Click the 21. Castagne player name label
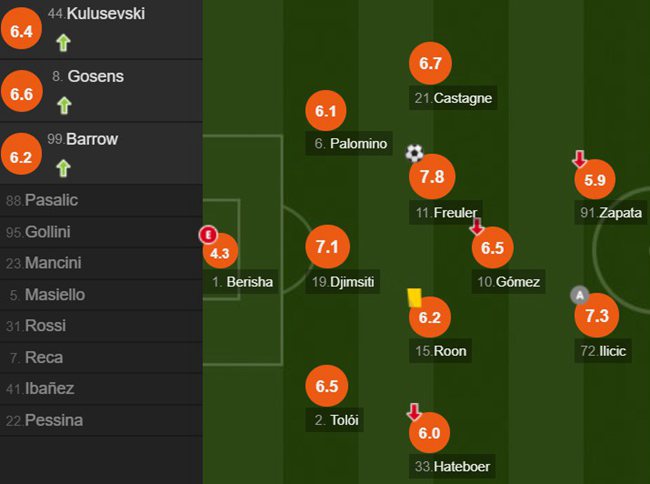The height and width of the screenshot is (484, 650). (453, 98)
